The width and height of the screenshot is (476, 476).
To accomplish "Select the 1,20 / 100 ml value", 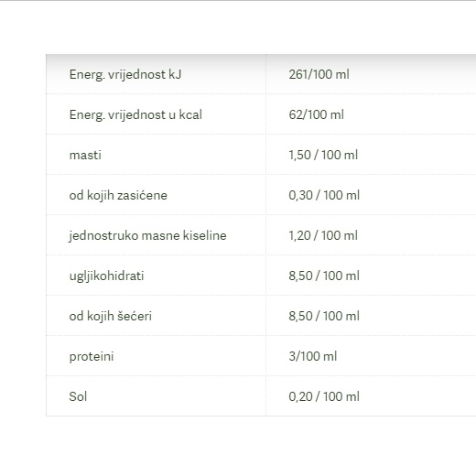I will (323, 235).
